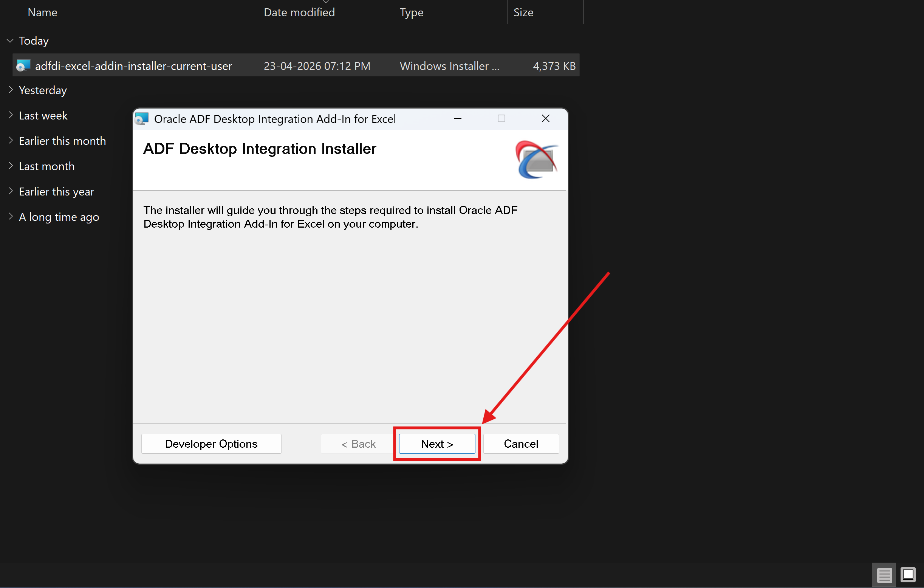Close the Oracle ADF installer dialog
The width and height of the screenshot is (924, 588).
click(x=545, y=119)
